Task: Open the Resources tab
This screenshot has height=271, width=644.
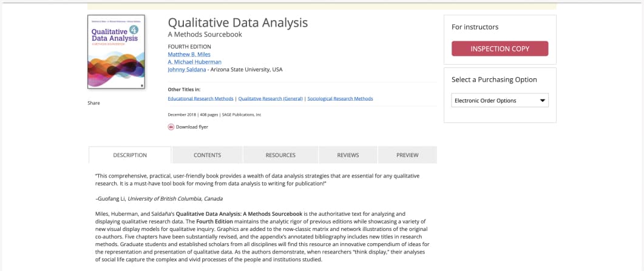Action: point(280,155)
